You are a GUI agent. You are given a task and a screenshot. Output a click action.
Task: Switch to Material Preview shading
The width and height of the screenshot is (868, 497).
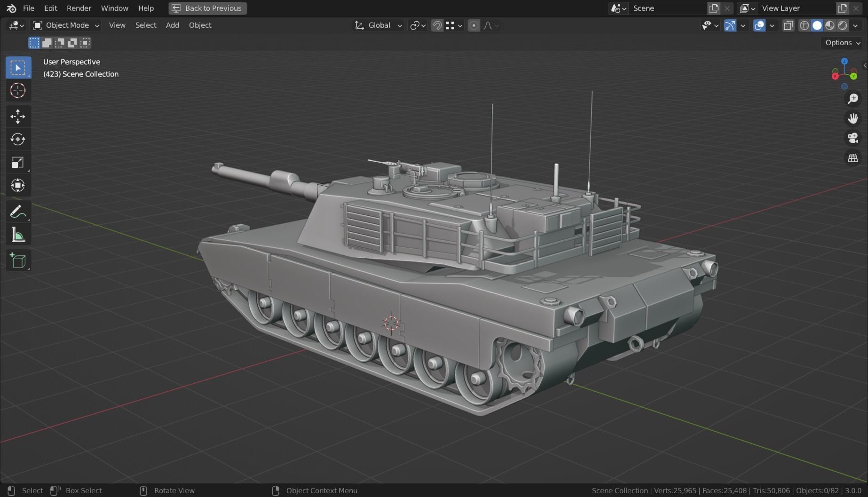pyautogui.click(x=830, y=25)
